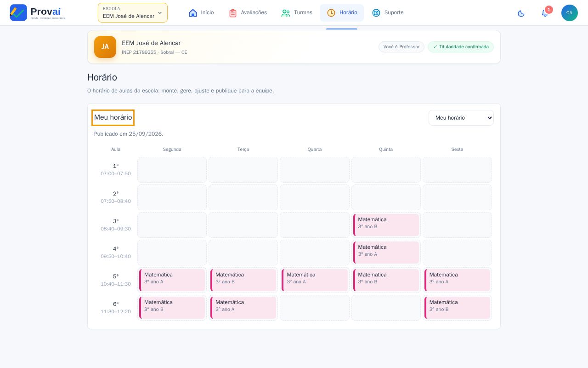Screen dimensions: 588x368
Task: Click the Publicado em 25/09/2026 text
Action: click(129, 134)
